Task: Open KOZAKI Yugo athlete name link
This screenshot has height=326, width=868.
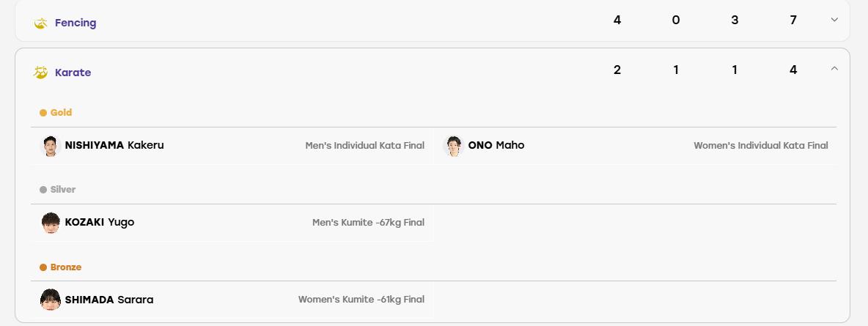Action: 100,222
